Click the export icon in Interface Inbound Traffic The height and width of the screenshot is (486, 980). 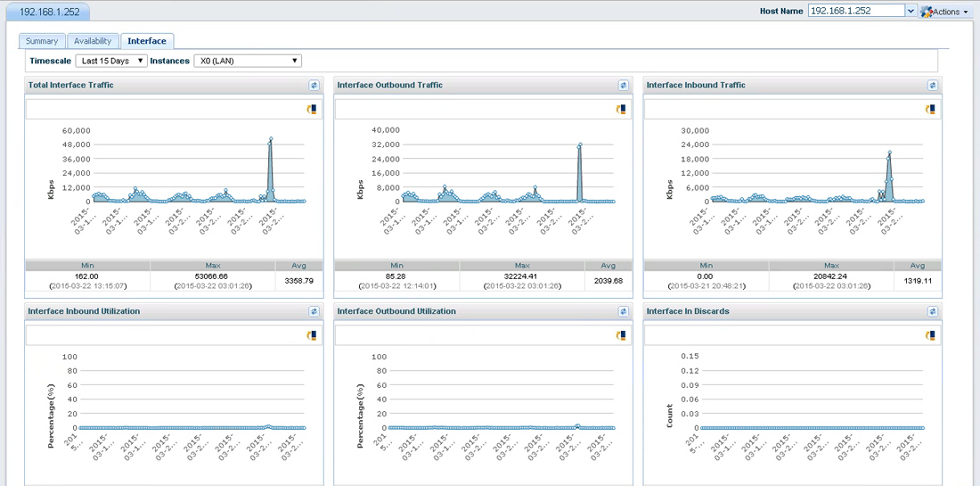tap(931, 109)
